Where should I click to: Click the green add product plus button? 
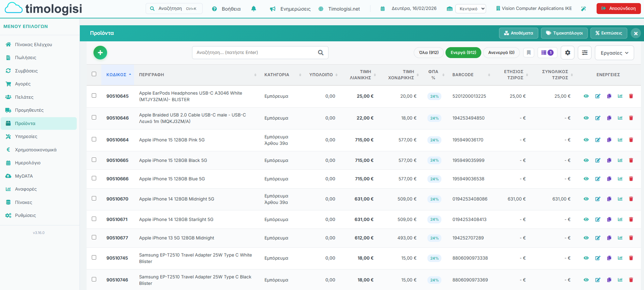[x=100, y=53]
